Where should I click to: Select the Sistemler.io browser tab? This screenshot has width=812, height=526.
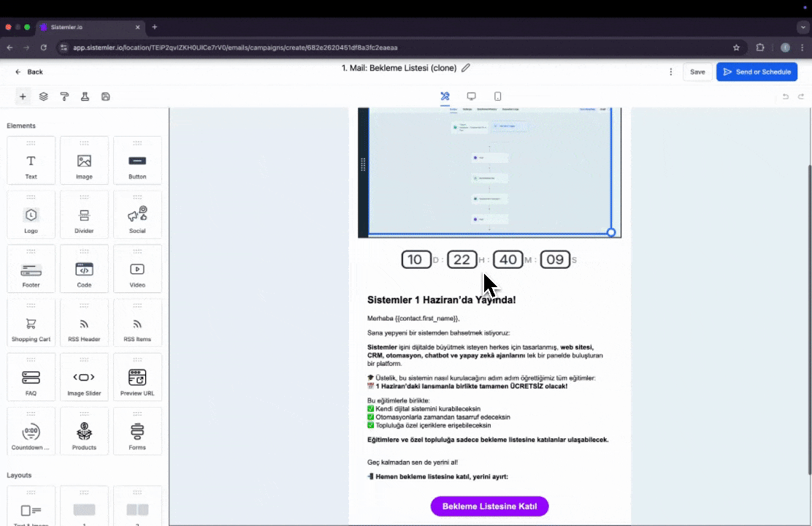90,27
